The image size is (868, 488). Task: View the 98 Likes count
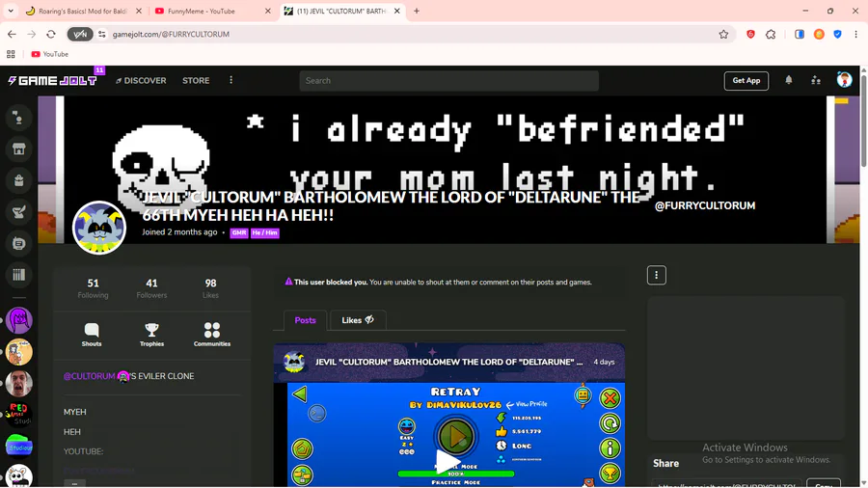[x=210, y=288]
